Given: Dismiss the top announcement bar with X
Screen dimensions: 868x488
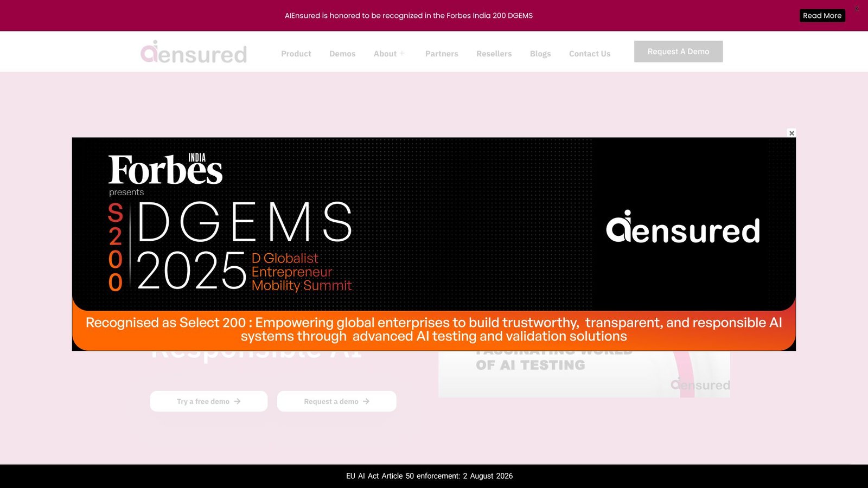Looking at the screenshot, I should click(857, 9).
